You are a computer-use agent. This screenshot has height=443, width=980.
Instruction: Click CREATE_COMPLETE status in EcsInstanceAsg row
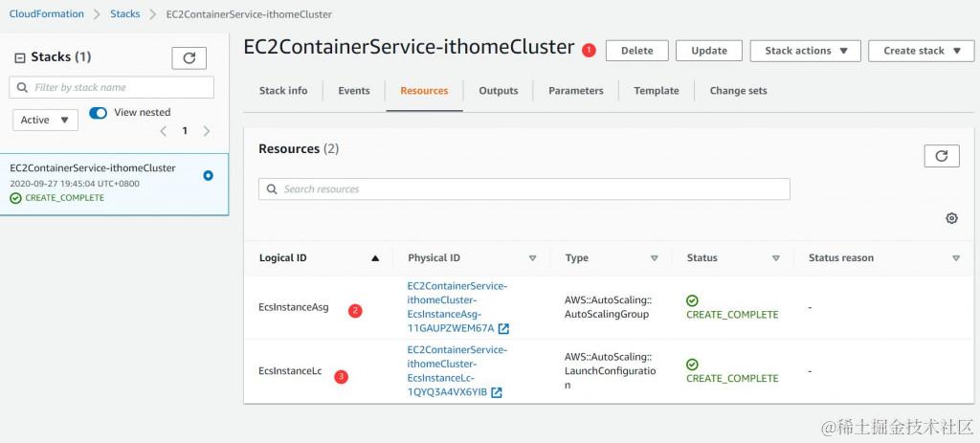click(732, 307)
